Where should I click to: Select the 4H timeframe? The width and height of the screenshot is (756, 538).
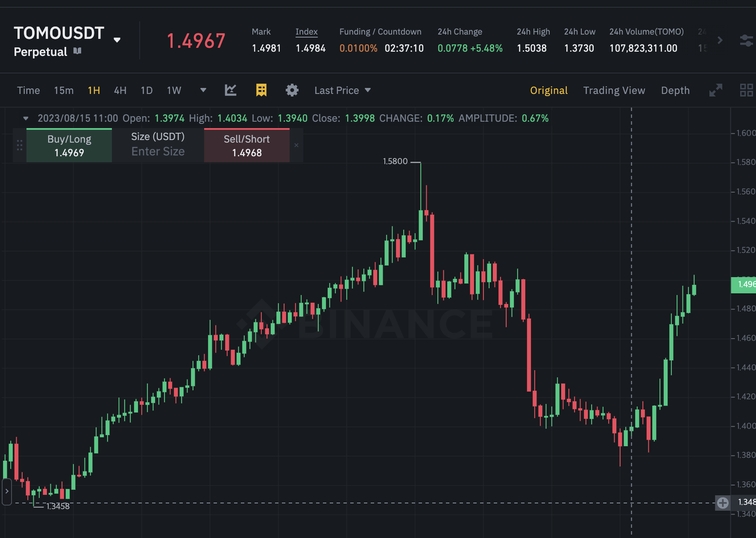(x=120, y=91)
